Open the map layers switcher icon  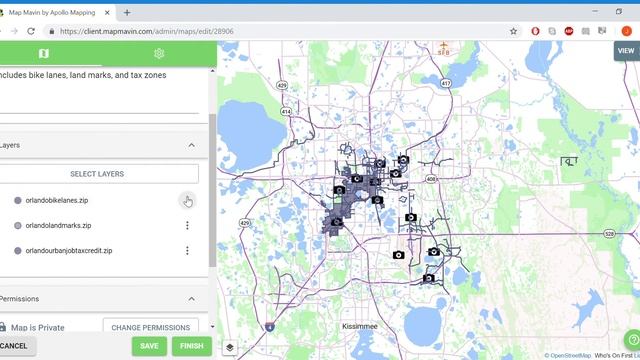coord(230,348)
